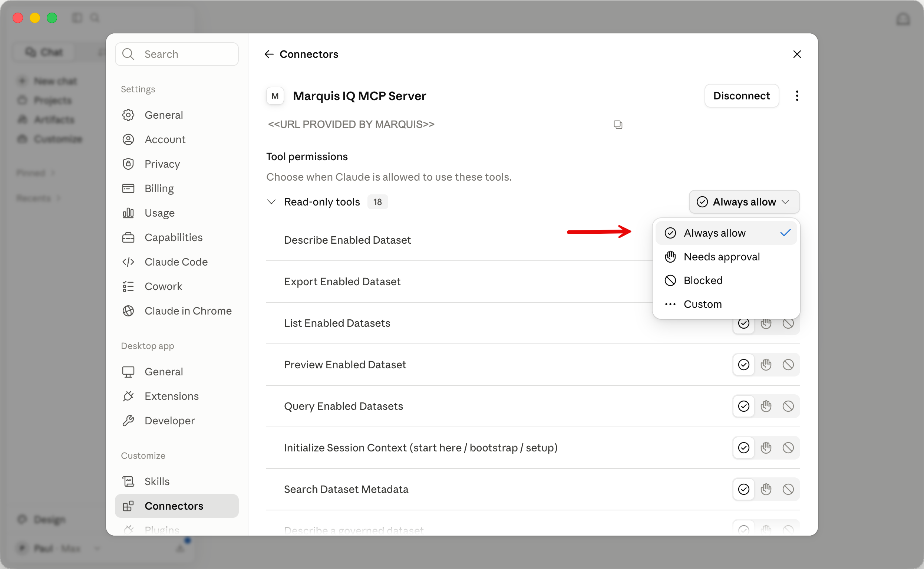Set Preview Enabled Dataset to needs approval
The height and width of the screenshot is (569, 924).
(x=766, y=365)
